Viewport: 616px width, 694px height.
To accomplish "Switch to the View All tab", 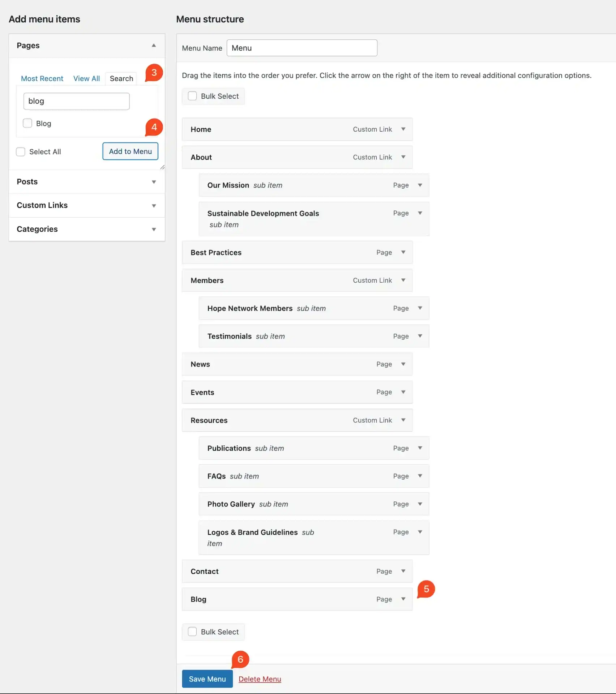I will 86,78.
